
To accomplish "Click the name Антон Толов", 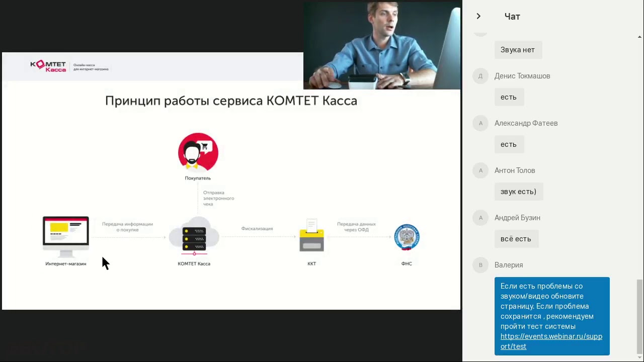I will click(x=515, y=170).
